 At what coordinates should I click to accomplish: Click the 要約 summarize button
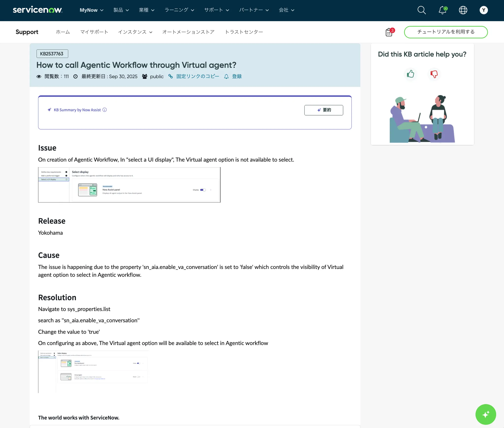point(324,110)
